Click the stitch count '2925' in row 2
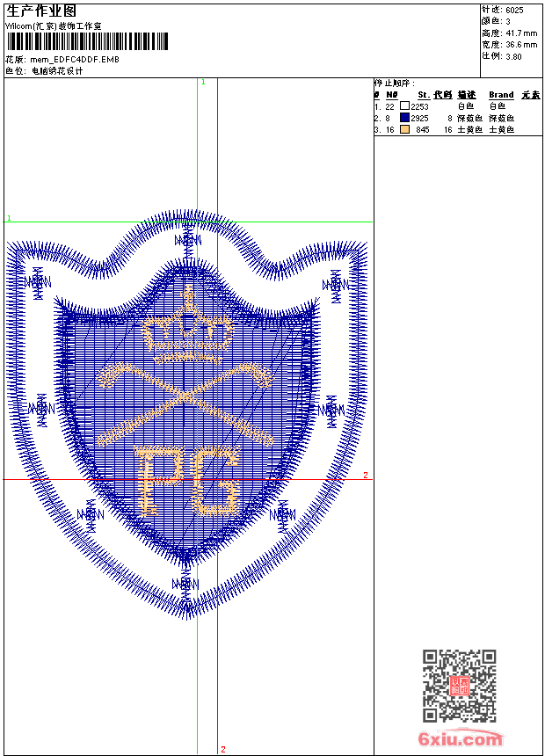Image resolution: width=545 pixels, height=756 pixels. tap(419, 118)
